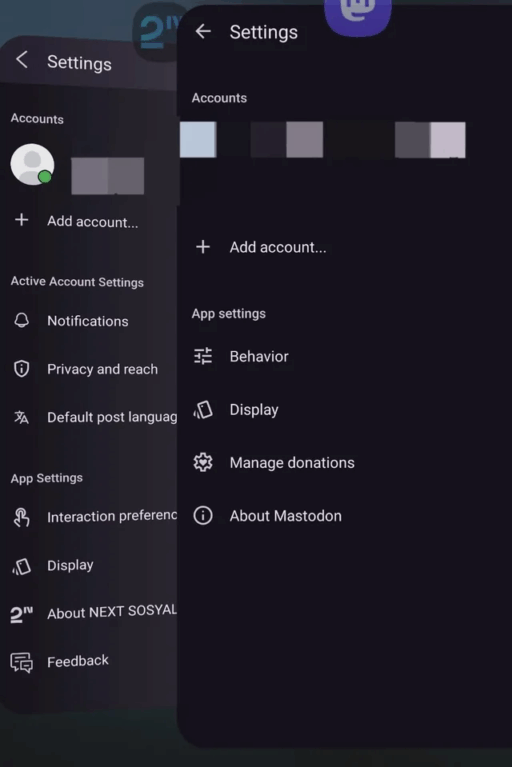Select the profile avatar with green dot

point(32,164)
